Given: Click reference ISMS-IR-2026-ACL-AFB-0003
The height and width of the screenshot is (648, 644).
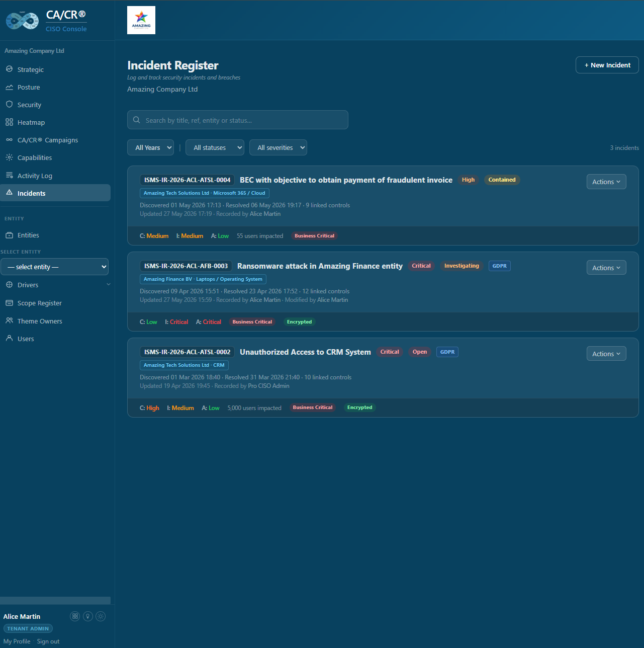Looking at the screenshot, I should coord(186,266).
